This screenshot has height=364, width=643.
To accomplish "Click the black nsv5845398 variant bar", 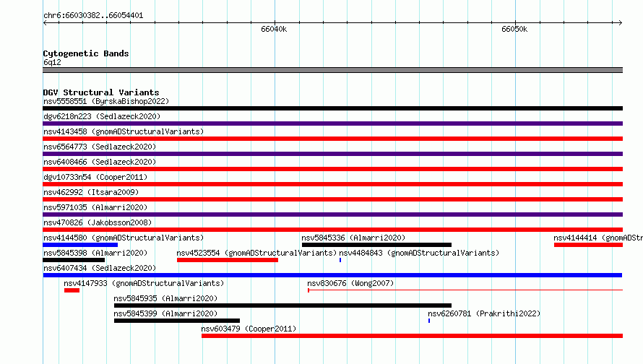I will 74,260.
